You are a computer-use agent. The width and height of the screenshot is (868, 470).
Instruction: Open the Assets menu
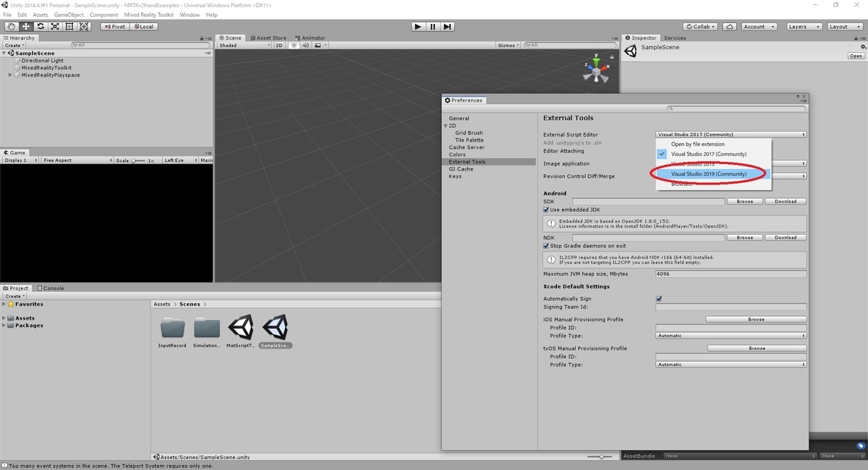tap(41, 14)
